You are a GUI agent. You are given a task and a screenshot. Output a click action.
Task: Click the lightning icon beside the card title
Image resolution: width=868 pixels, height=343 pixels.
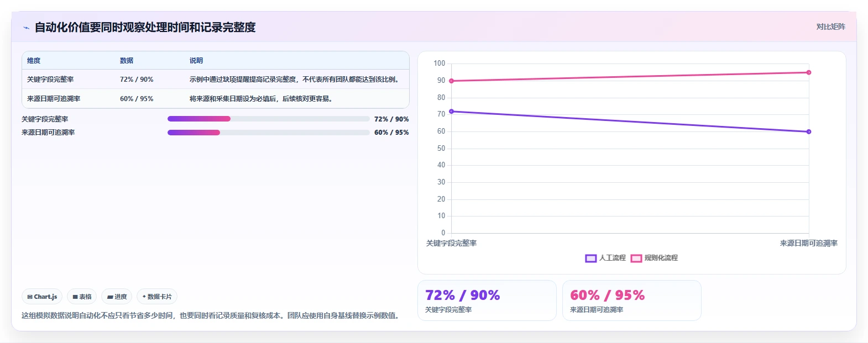tap(26, 28)
